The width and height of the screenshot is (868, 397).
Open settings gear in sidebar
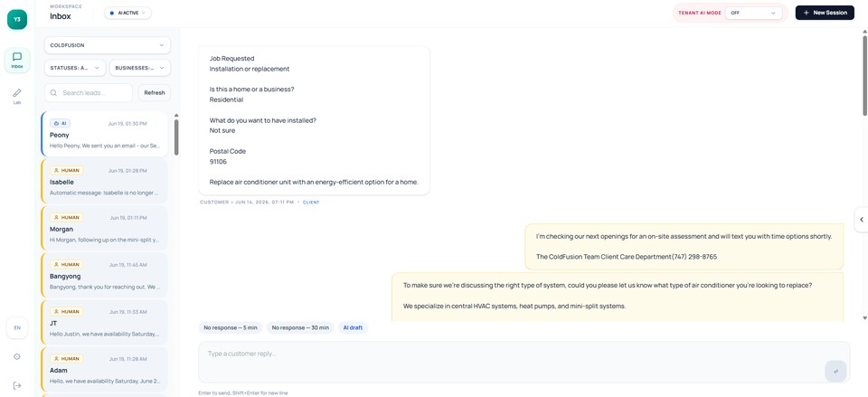coord(17,356)
